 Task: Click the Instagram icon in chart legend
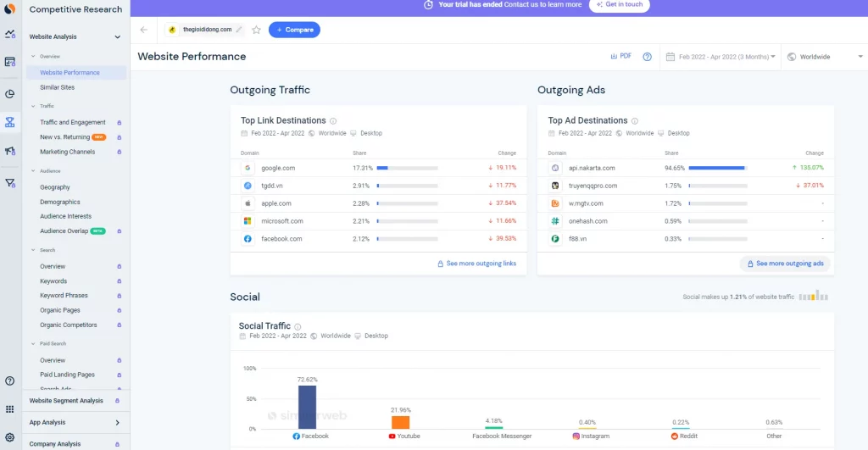576,436
